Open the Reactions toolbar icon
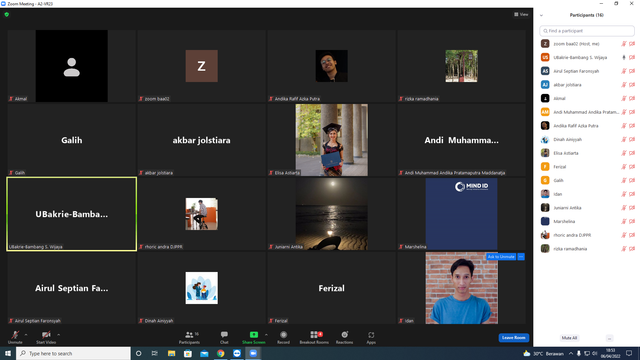The image size is (640, 360). (344, 335)
